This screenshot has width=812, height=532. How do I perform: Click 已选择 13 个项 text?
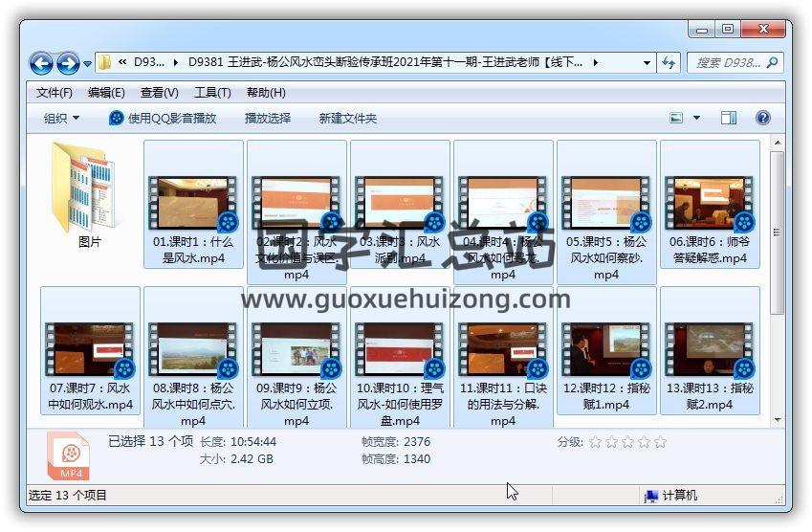(151, 441)
